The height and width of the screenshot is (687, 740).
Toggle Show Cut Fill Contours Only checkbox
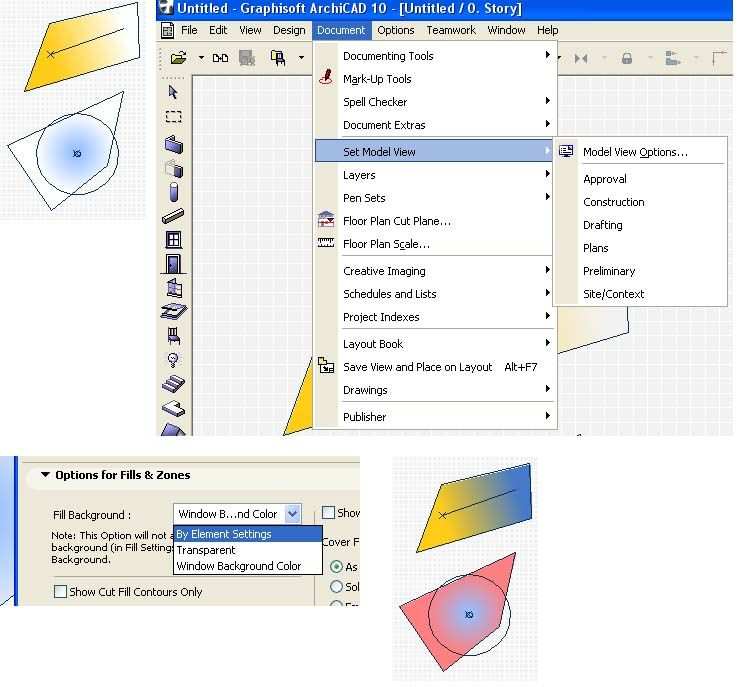(60, 592)
